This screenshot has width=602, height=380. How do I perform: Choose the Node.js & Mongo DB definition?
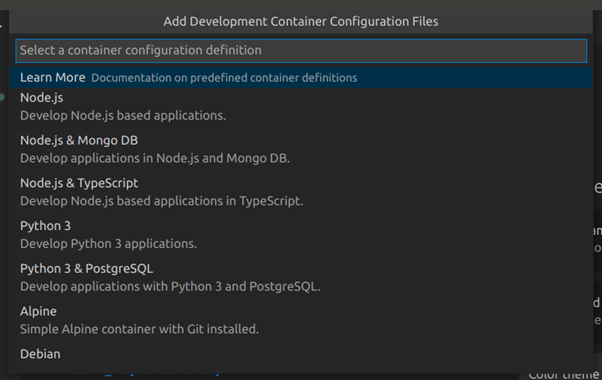[x=301, y=149]
